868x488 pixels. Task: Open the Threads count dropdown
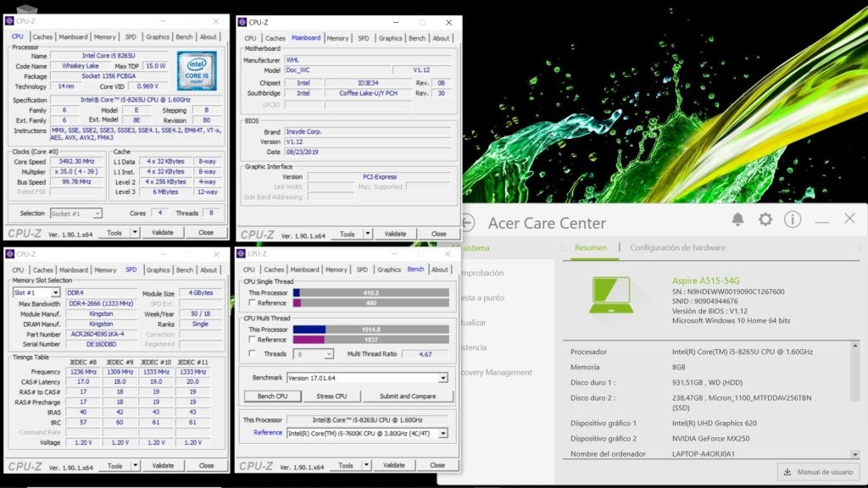point(328,354)
